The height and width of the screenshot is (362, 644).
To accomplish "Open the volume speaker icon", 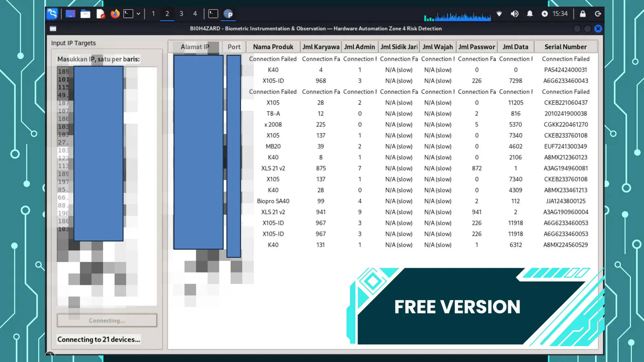I will pos(514,14).
